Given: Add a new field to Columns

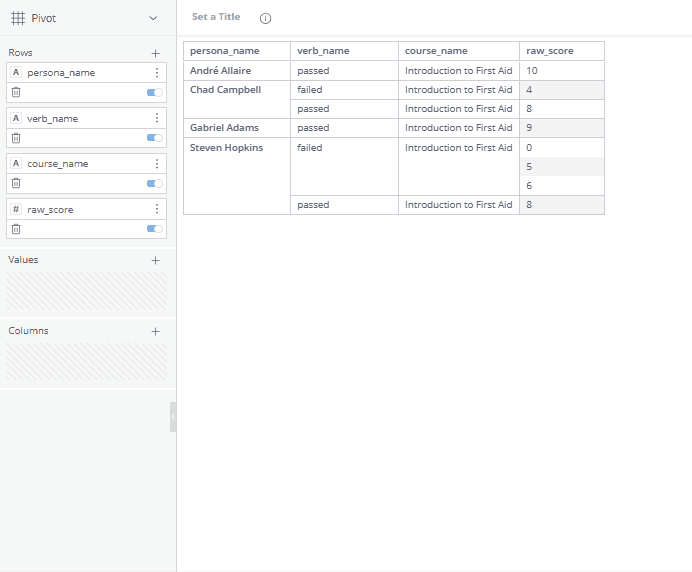Looking at the screenshot, I should click(x=155, y=331).
